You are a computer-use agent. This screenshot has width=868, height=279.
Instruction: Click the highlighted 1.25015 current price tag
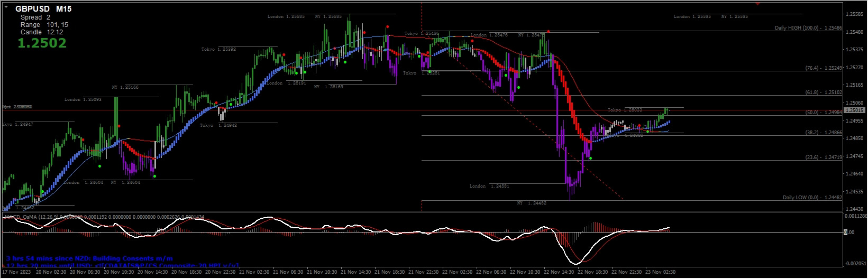click(855, 110)
